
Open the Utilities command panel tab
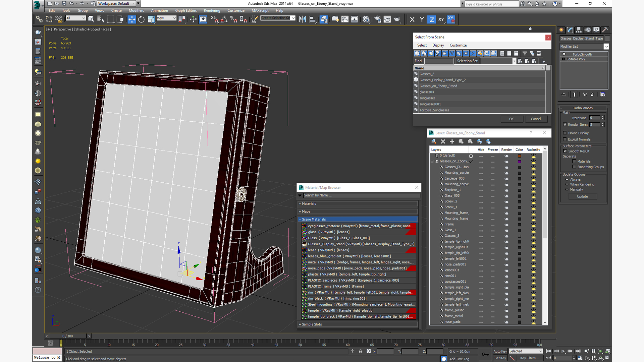(x=605, y=30)
